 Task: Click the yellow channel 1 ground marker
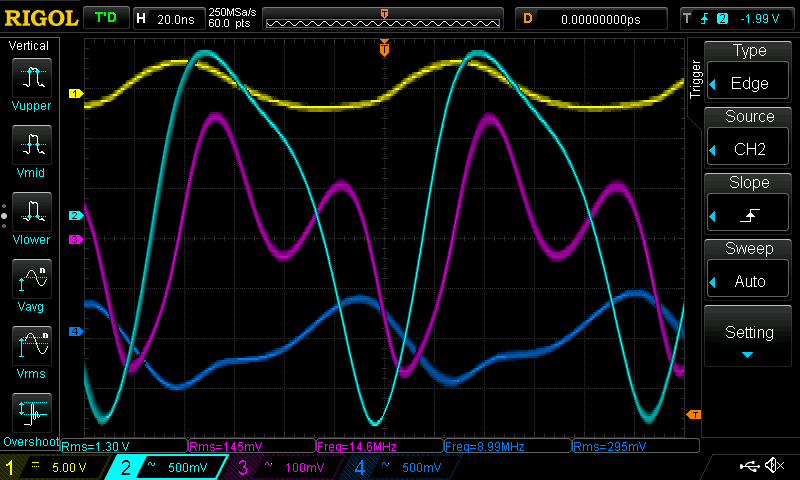point(76,93)
